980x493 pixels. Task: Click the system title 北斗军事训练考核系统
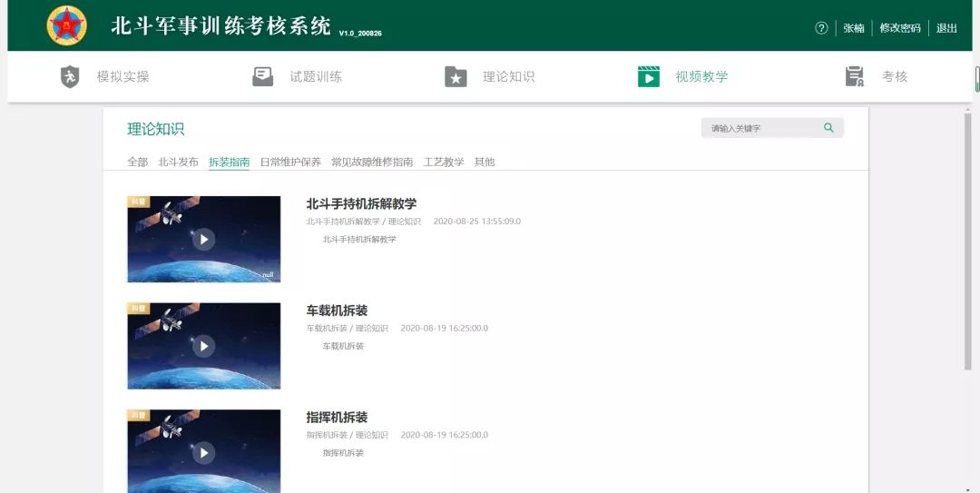coord(221,26)
